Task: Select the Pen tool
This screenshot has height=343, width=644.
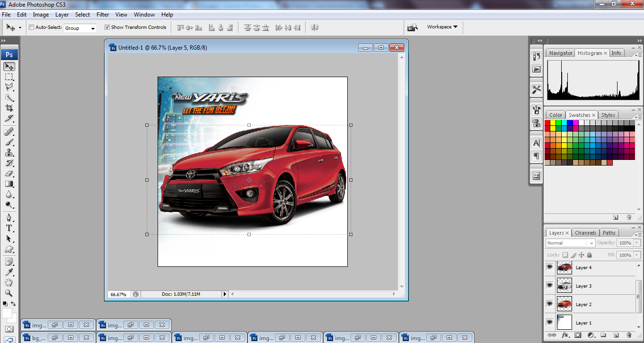Action: coord(9,218)
